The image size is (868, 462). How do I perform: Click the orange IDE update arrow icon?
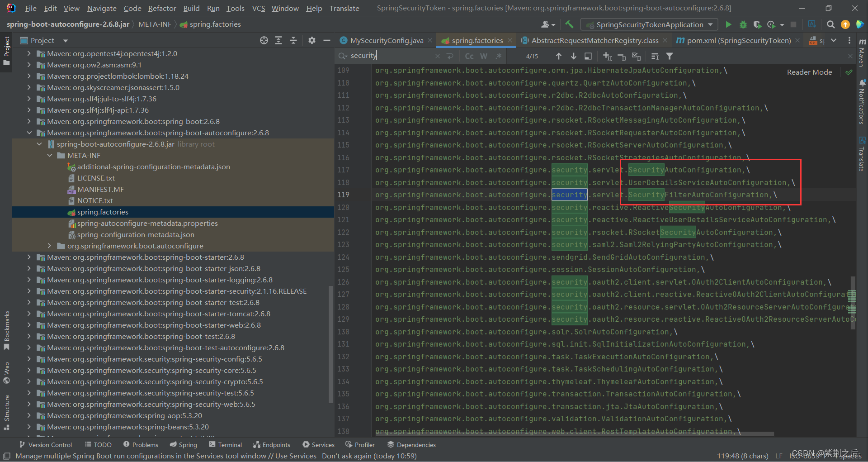point(845,24)
